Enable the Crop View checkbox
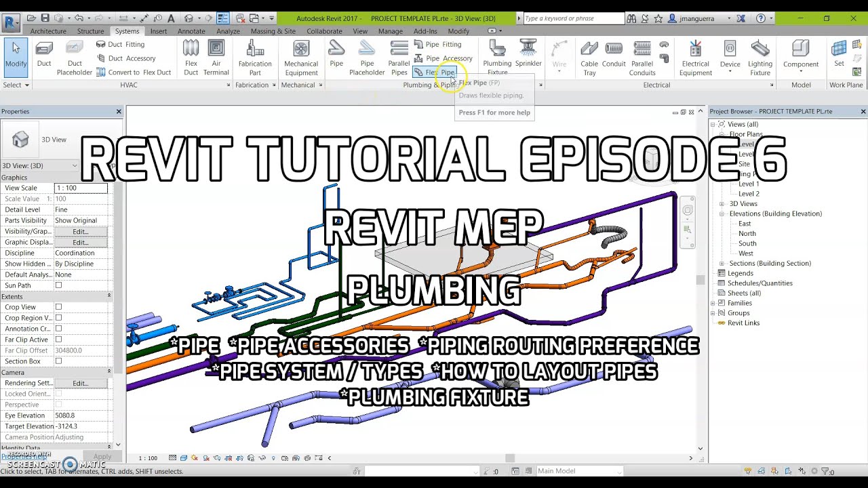The image size is (868, 488). (x=58, y=307)
